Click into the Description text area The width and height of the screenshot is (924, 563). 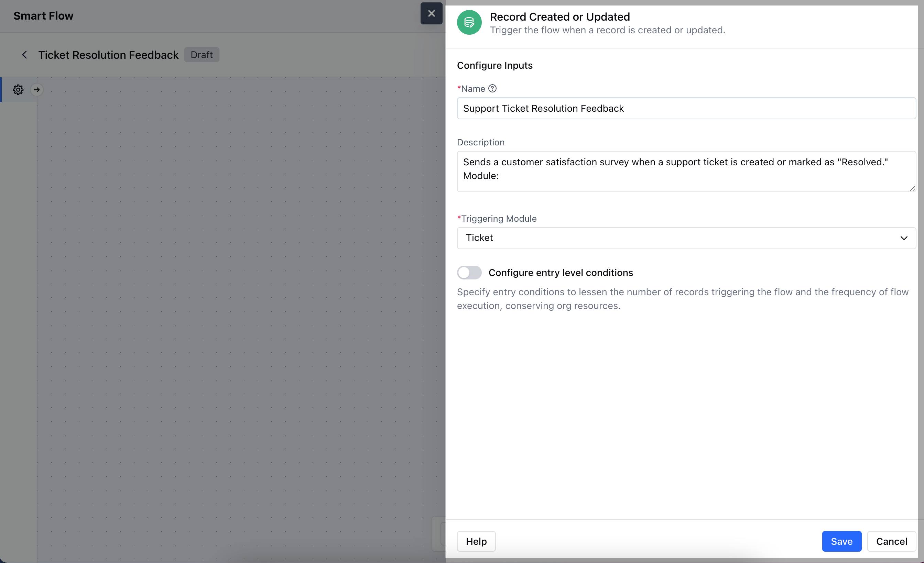(x=686, y=171)
